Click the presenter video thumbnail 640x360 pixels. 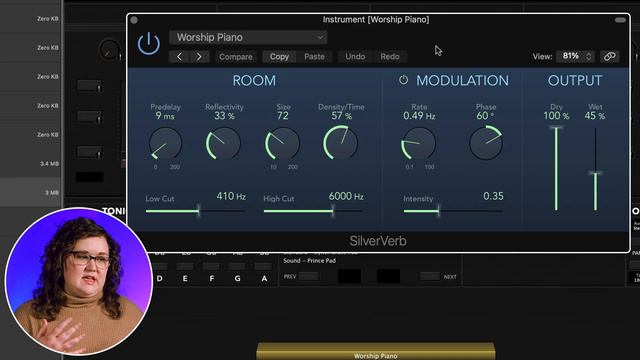click(x=79, y=282)
